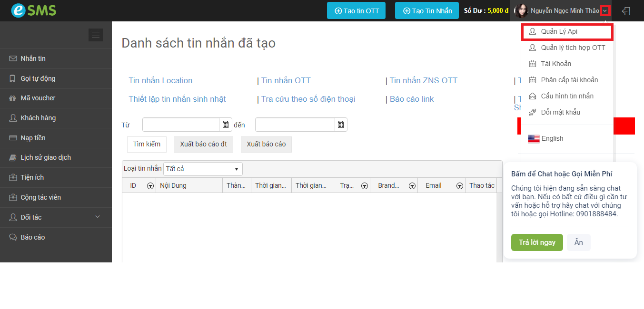Toggle the sidebar hamburger menu icon
This screenshot has height=309, width=644.
(96, 35)
